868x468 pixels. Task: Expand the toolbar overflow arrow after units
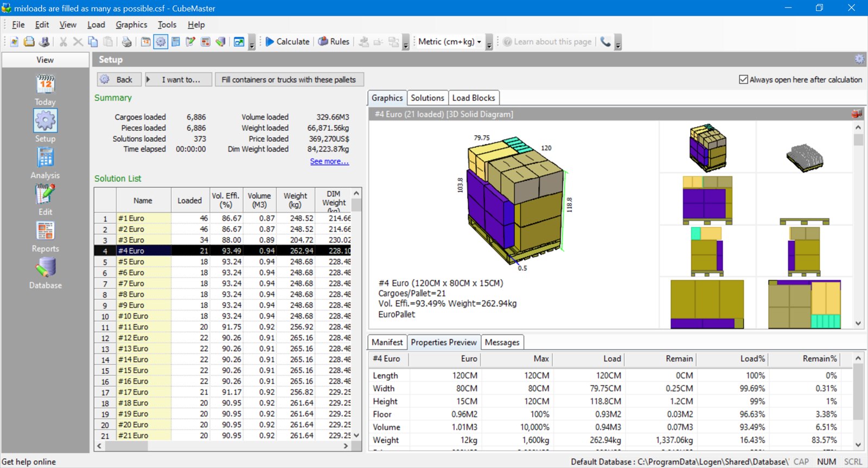[x=489, y=42]
